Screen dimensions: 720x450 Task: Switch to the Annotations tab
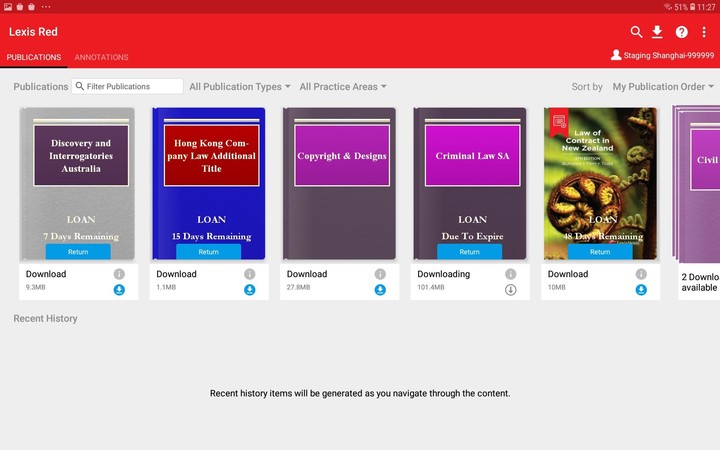coord(101,57)
